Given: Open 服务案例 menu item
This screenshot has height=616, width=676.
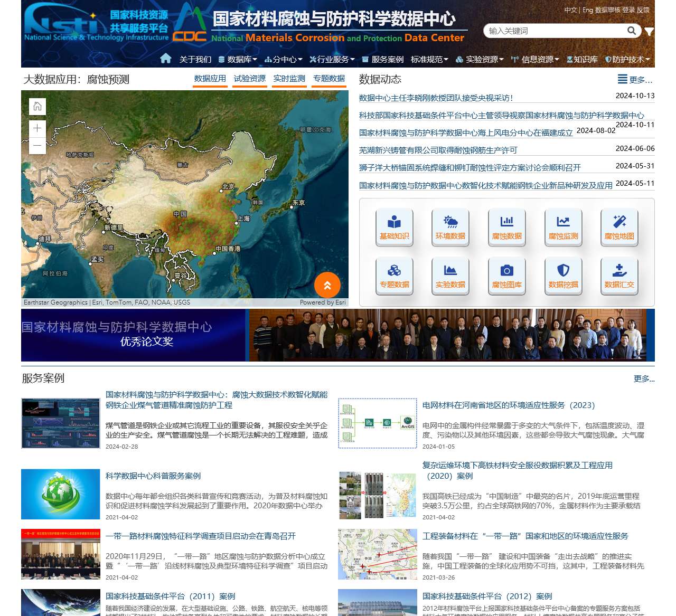Looking at the screenshot, I should point(383,59).
